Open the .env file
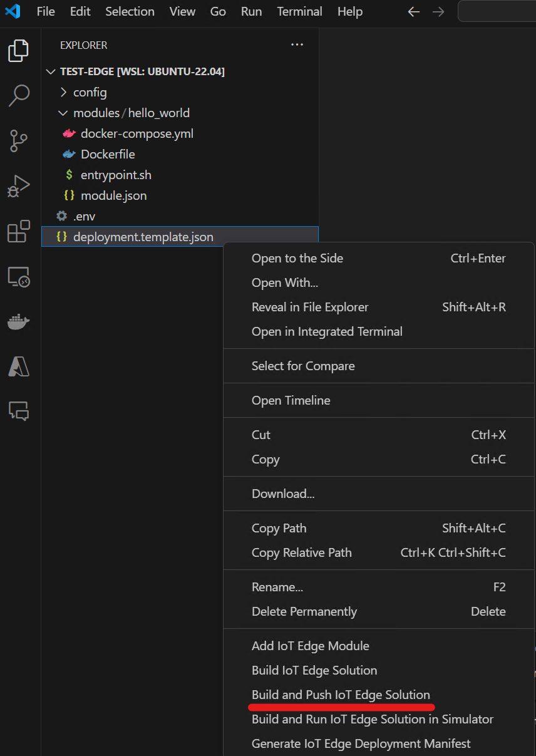 (84, 216)
